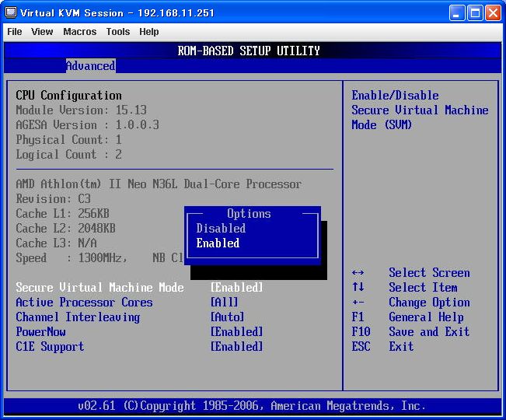The height and width of the screenshot is (420, 506).
Task: Select the C1E Support setting
Action: [50, 347]
